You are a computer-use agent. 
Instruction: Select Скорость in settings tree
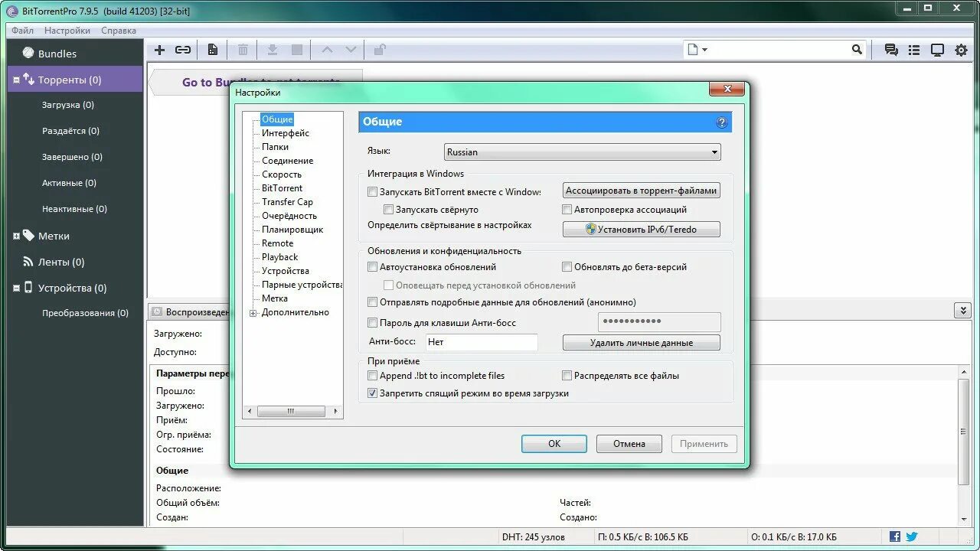pyautogui.click(x=282, y=174)
